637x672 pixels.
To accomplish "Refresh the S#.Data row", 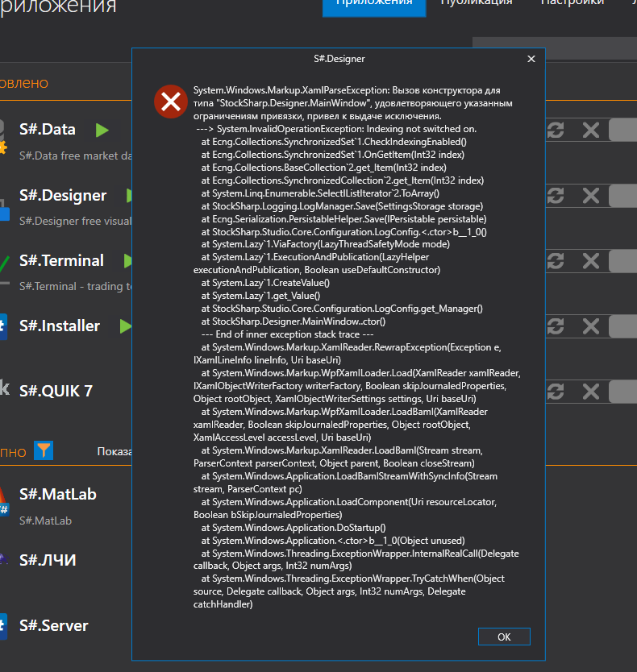I will [556, 130].
